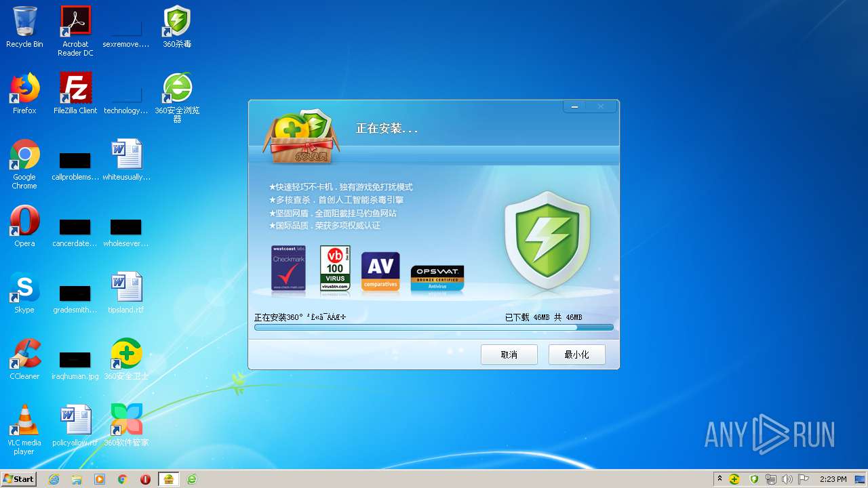Viewport: 868px width, 488px height.
Task: Open Firefox desktop shortcut
Action: click(x=24, y=94)
